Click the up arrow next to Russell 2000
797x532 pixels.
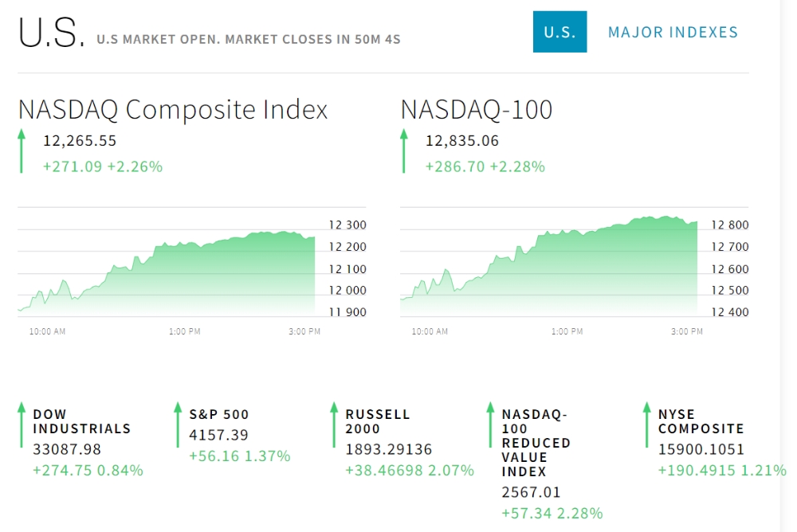(x=334, y=424)
